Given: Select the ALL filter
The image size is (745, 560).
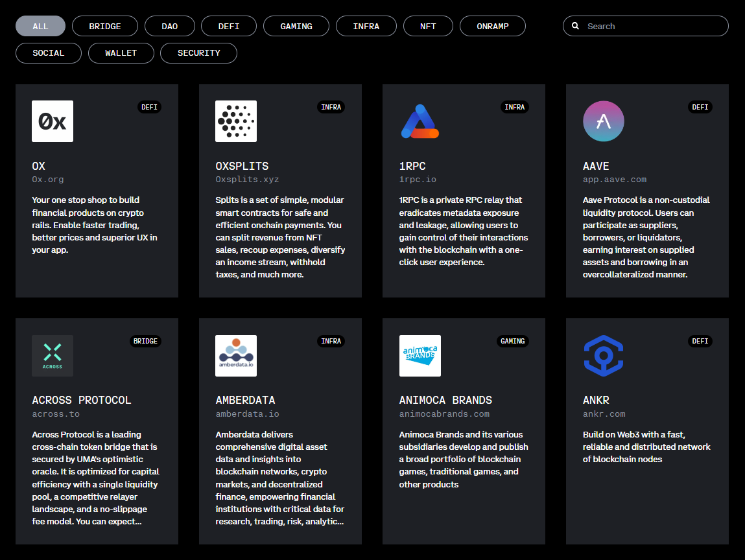Looking at the screenshot, I should tap(40, 26).
